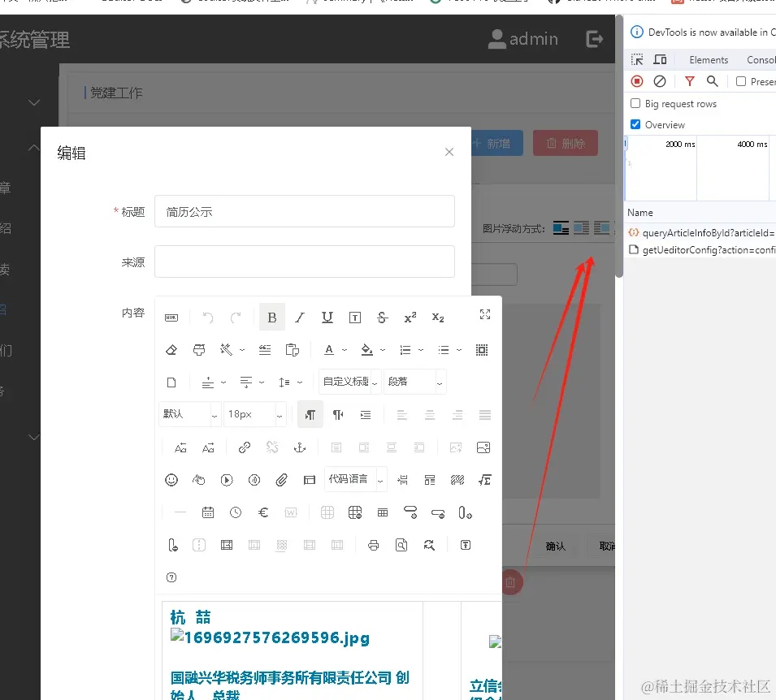Click the format painter icon
This screenshot has height=700, width=776.
pyautogui.click(x=199, y=350)
